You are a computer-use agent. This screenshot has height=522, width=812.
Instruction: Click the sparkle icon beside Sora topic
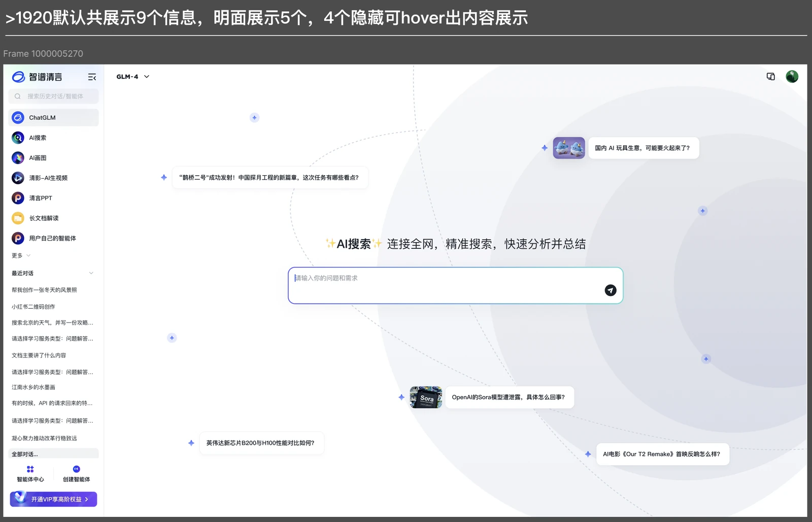(x=401, y=397)
